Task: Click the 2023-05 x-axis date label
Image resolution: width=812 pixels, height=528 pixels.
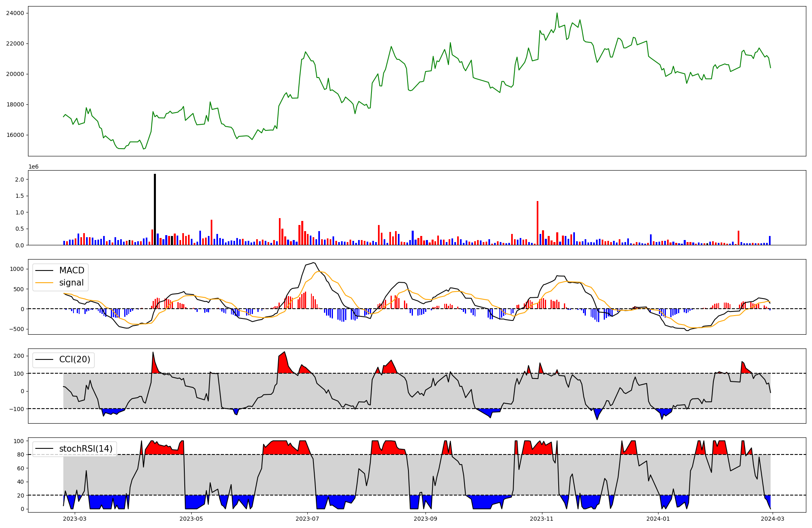Action: pyautogui.click(x=191, y=518)
